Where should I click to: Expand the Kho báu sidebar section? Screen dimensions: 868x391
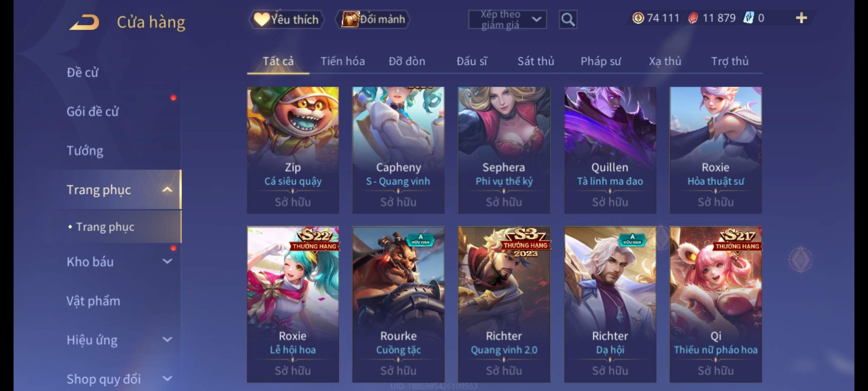[167, 261]
